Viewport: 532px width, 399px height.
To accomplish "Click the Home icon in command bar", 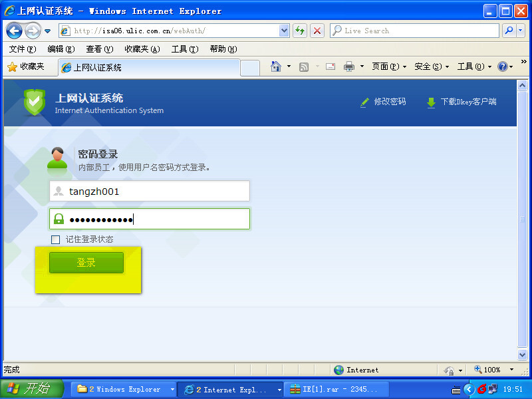I will [276, 66].
